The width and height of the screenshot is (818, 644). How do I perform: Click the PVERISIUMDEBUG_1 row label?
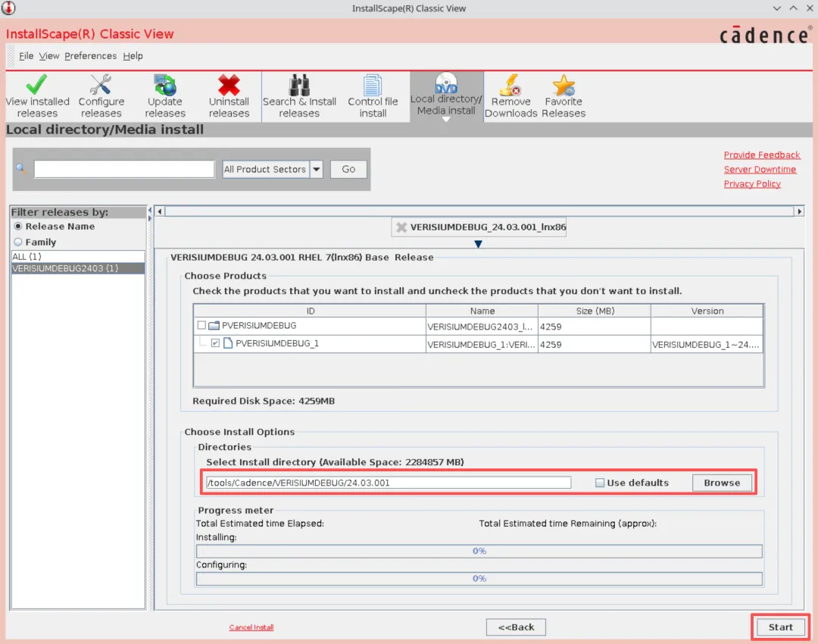pos(277,343)
